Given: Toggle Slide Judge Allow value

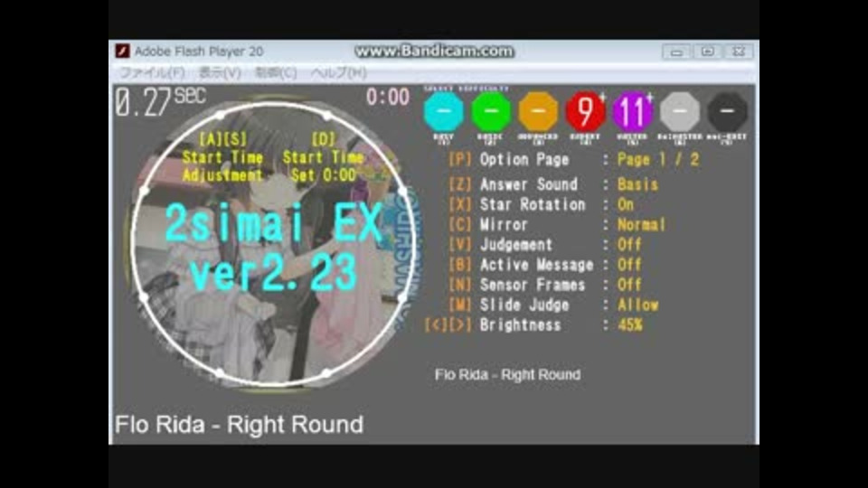Looking at the screenshot, I should pos(637,305).
